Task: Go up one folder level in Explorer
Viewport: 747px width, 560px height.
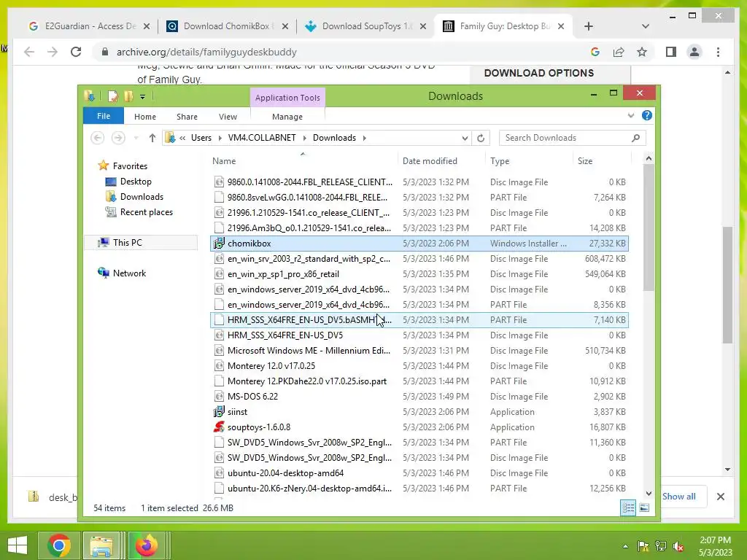Action: pos(152,138)
